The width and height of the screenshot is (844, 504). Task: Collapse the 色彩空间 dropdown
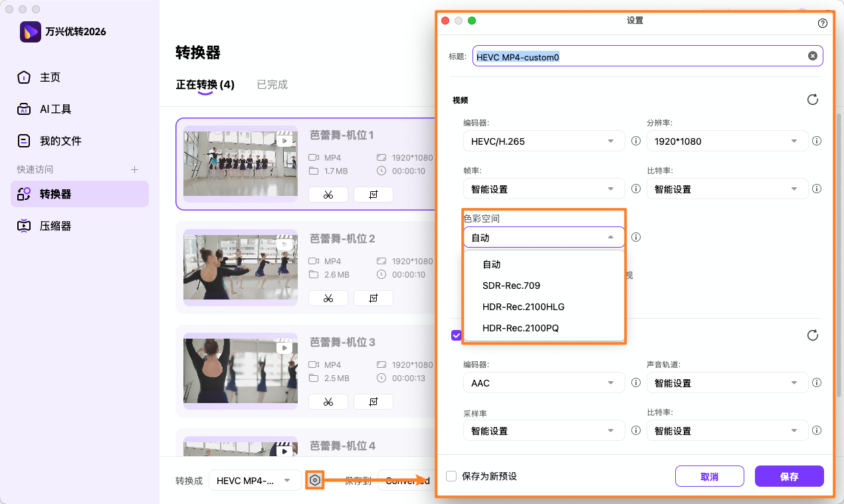click(x=544, y=237)
